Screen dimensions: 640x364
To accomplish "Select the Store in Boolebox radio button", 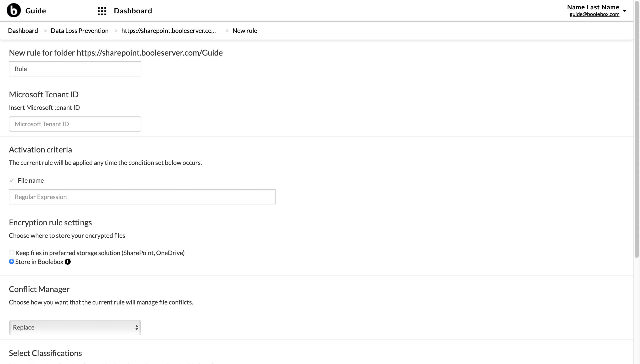I will (x=12, y=262).
